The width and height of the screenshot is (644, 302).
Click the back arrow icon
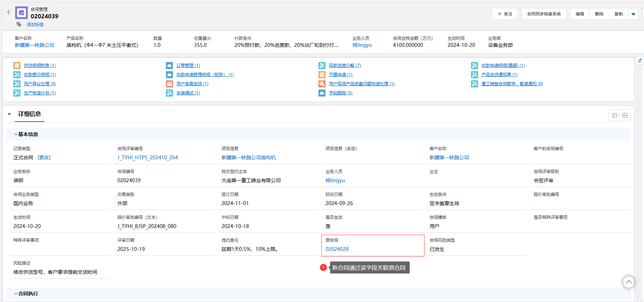pyautogui.click(x=9, y=12)
